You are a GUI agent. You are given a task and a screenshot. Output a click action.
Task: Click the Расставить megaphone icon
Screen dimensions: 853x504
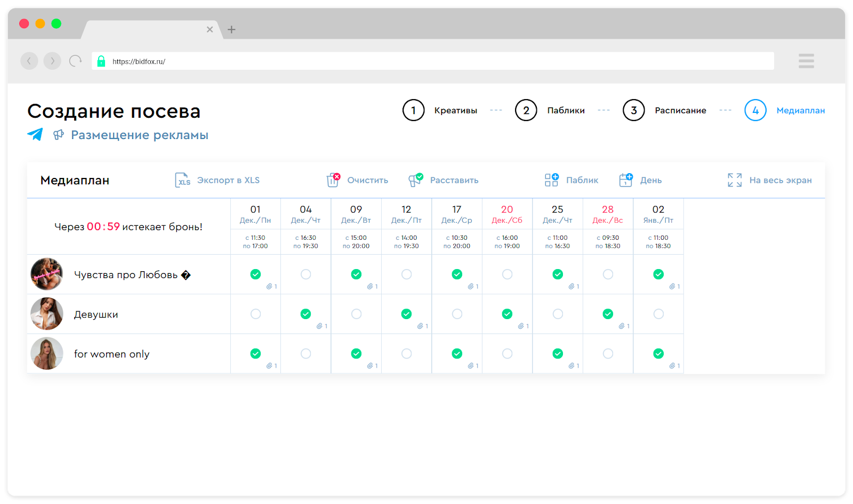[x=415, y=180]
